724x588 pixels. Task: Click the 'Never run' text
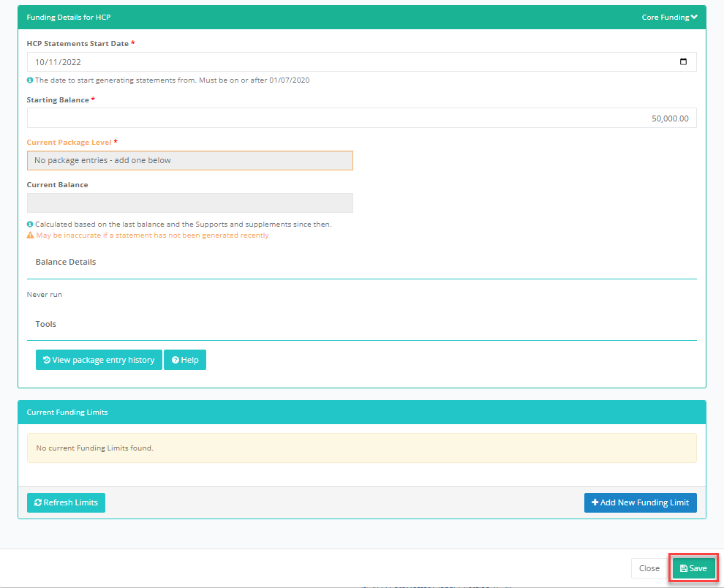45,294
